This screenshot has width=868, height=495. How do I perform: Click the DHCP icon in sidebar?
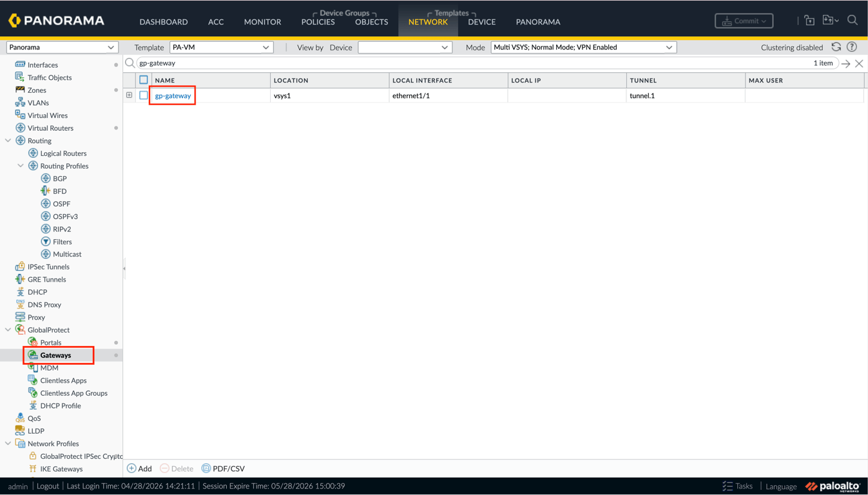point(20,292)
